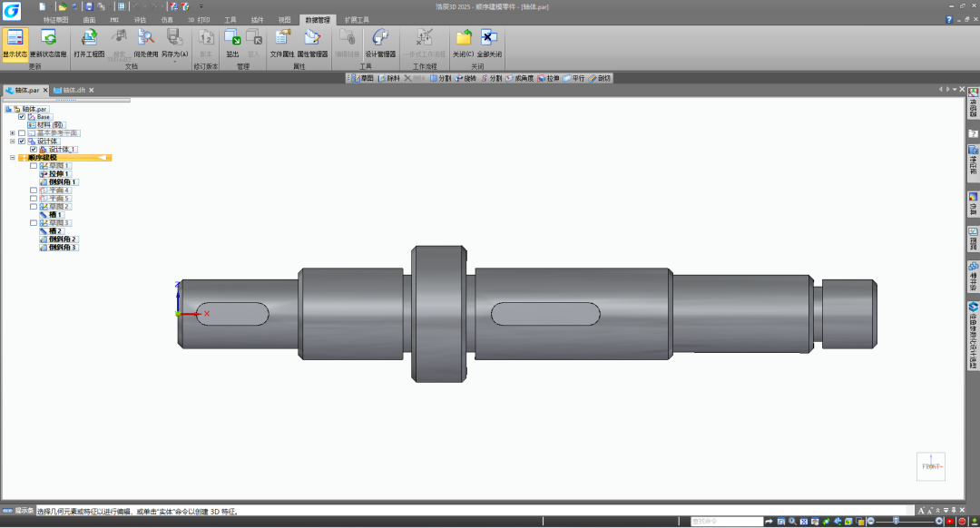Switch to 工具 ribbon tab

click(x=230, y=20)
